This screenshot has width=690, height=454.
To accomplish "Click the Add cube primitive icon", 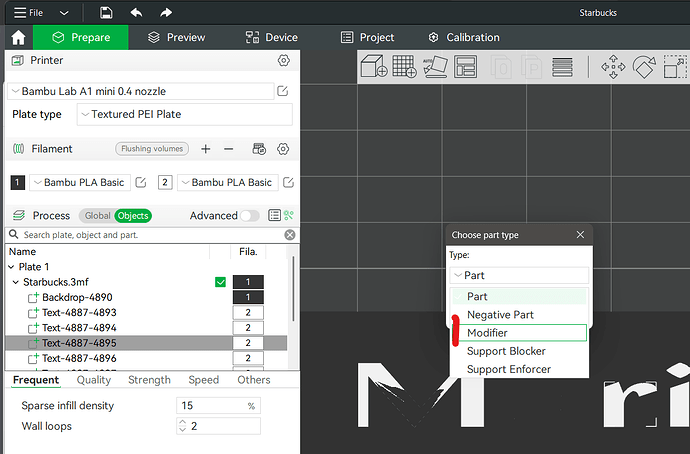I will 374,67.
